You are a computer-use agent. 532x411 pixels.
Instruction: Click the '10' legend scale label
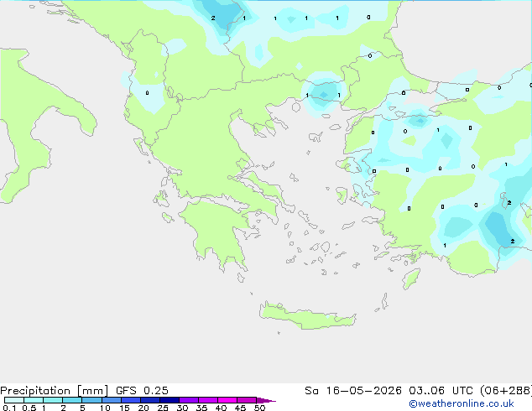(x=105, y=408)
